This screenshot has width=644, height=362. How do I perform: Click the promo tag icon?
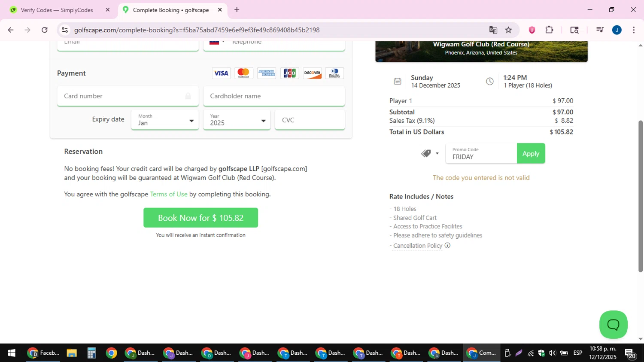coord(426,153)
